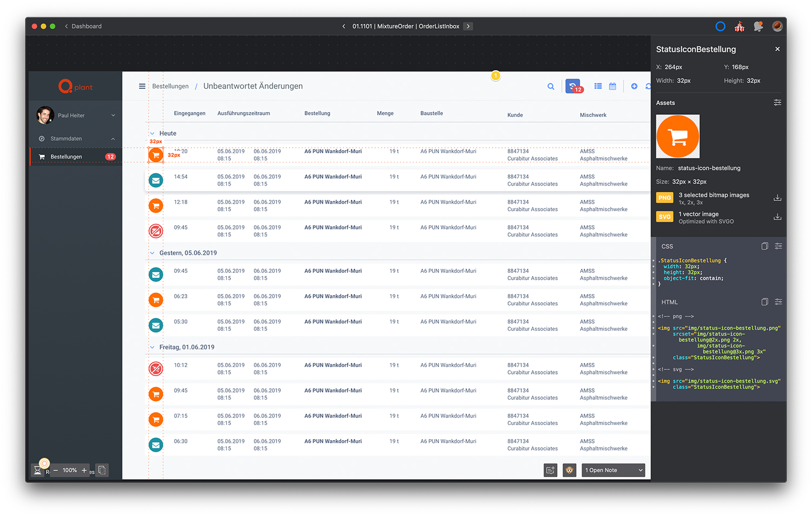Viewport: 812px width, 516px height.
Task: Collapse the Stammdaten sidebar section
Action: click(113, 139)
